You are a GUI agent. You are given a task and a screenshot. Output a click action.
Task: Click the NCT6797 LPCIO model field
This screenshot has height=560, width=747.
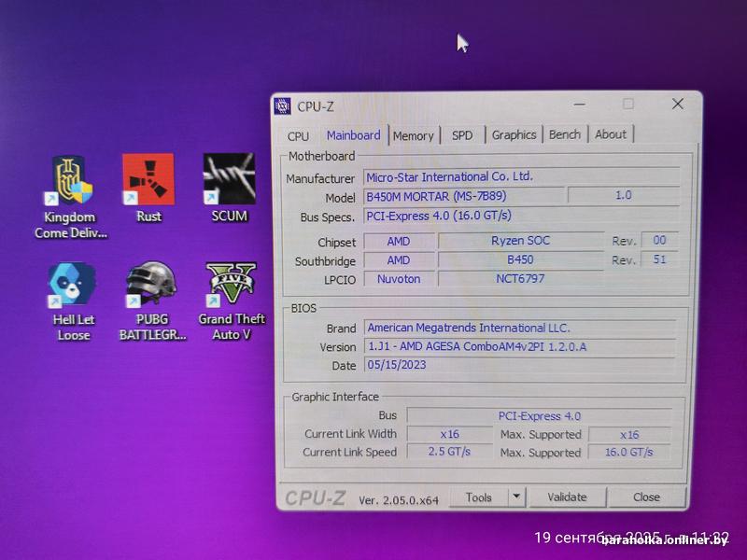(520, 278)
